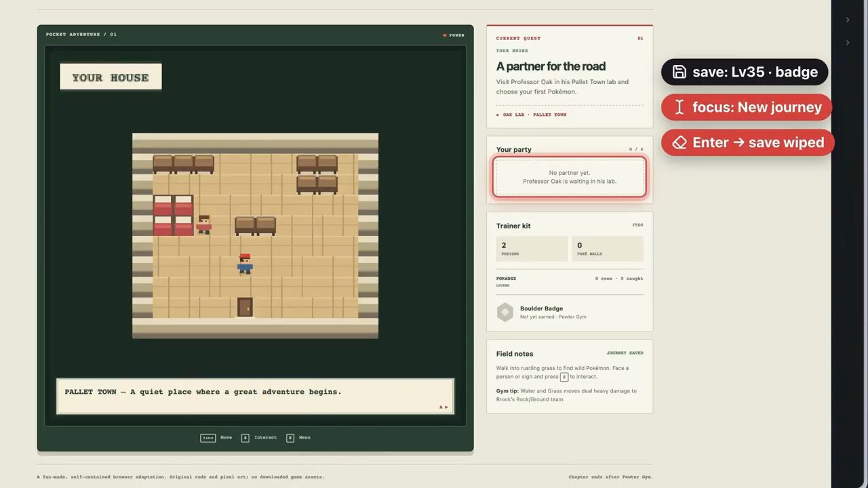Click the Pallet Town dialog text box
This screenshot has height=488, width=868.
coord(255,396)
